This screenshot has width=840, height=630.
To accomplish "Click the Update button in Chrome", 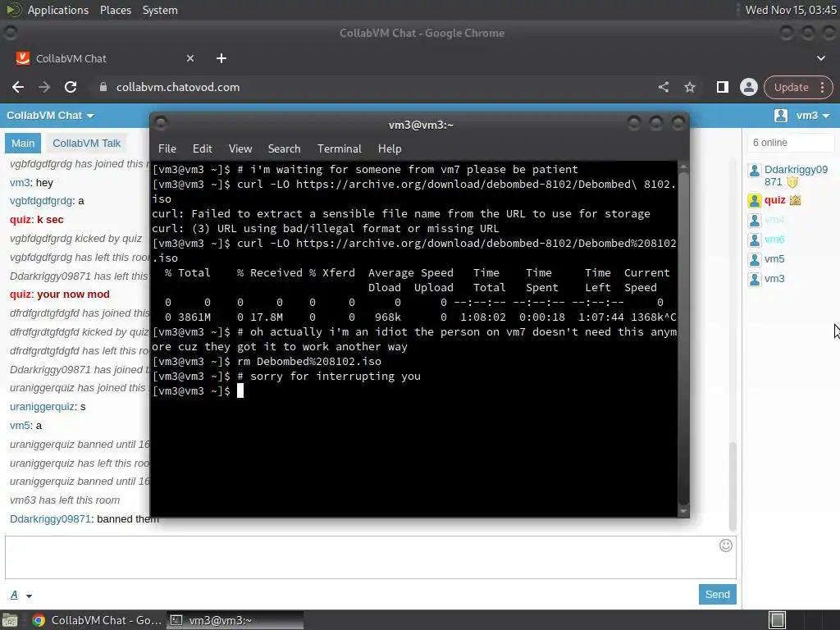I will (791, 87).
